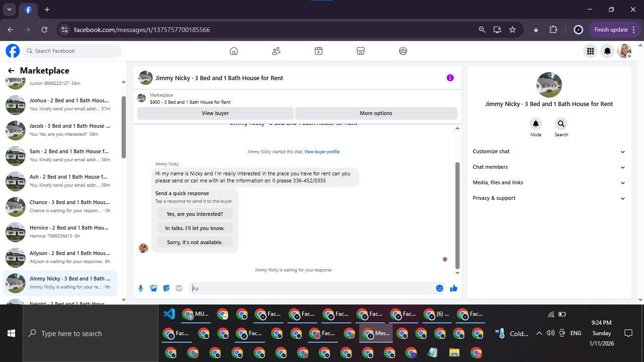Attach a photo to the message
The height and width of the screenshot is (362, 644).
pos(153,288)
